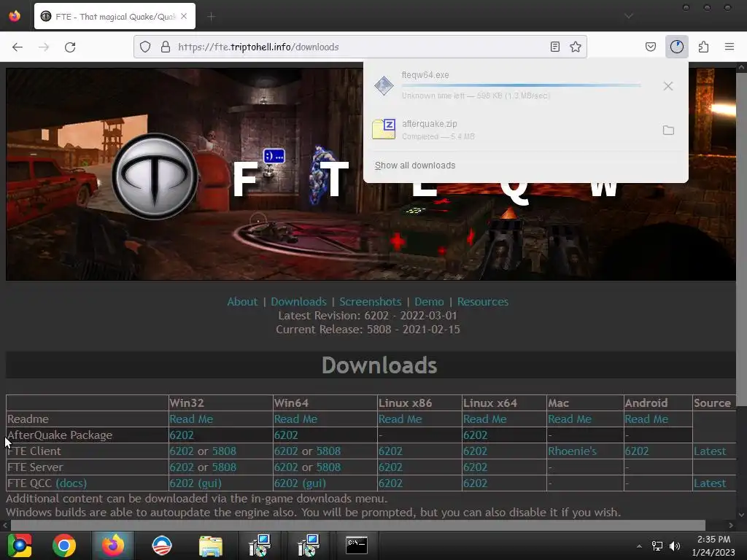Bookmark this page with the star icon
This screenshot has height=560, width=747.
pyautogui.click(x=576, y=47)
